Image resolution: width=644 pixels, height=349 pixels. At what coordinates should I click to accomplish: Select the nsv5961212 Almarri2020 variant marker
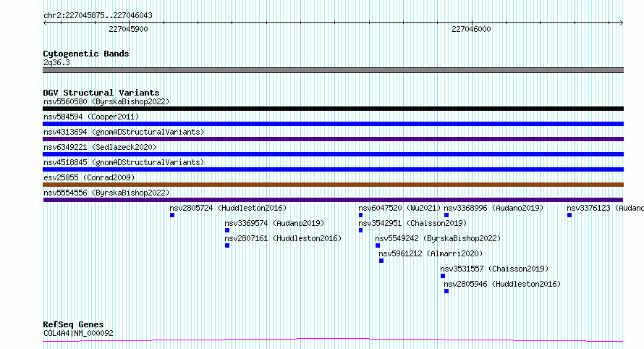381,261
